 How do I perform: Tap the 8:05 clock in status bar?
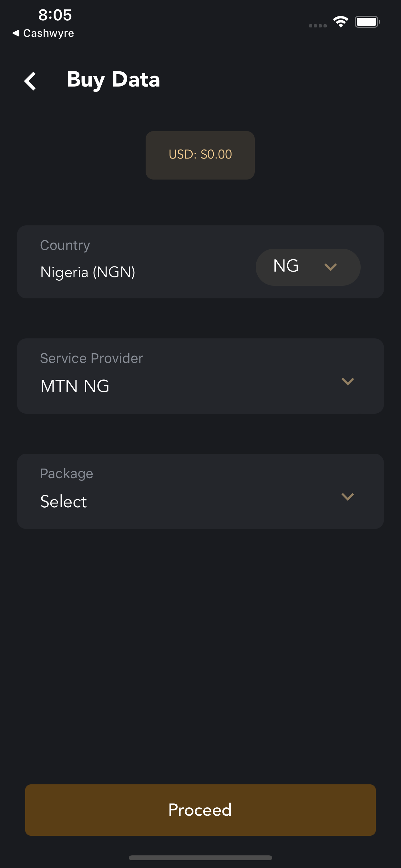point(55,15)
